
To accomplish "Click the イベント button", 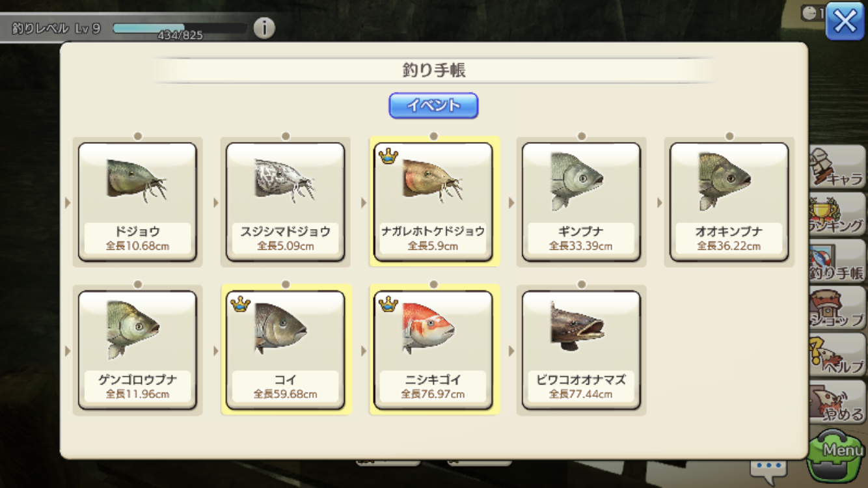I will click(433, 105).
